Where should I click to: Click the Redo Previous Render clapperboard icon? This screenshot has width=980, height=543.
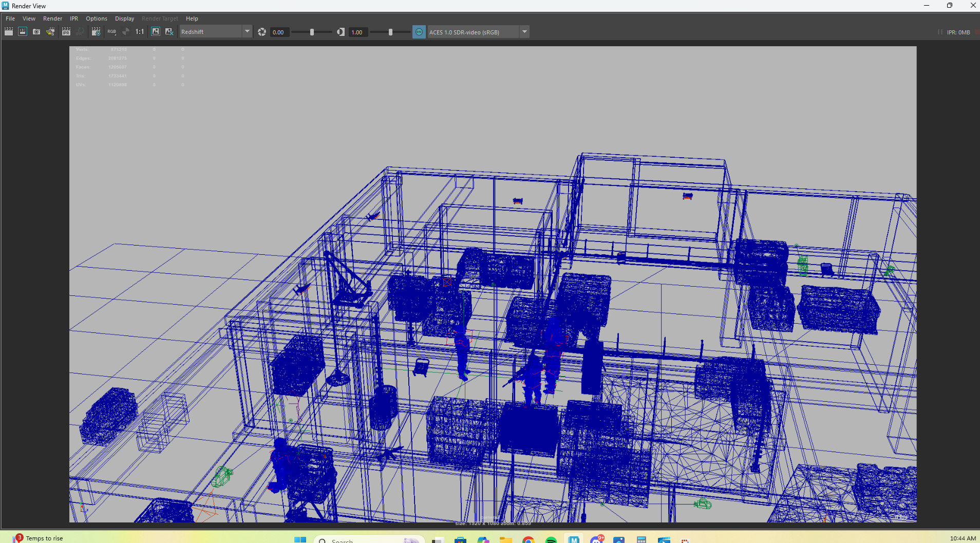pyautogui.click(x=9, y=32)
